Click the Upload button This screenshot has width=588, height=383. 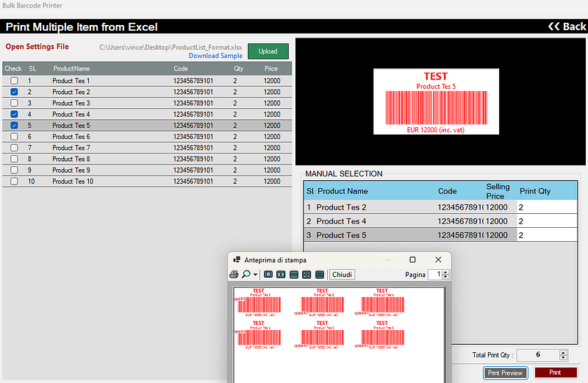(x=268, y=51)
